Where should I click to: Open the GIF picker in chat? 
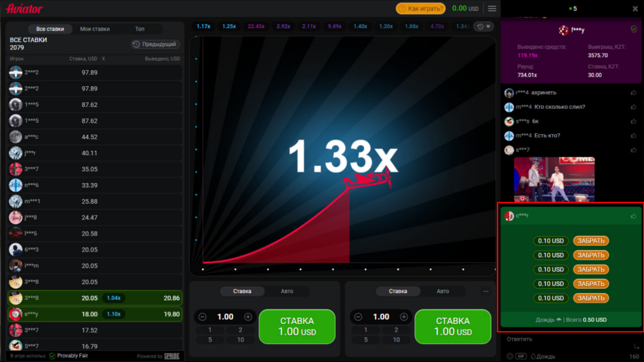tap(521, 356)
